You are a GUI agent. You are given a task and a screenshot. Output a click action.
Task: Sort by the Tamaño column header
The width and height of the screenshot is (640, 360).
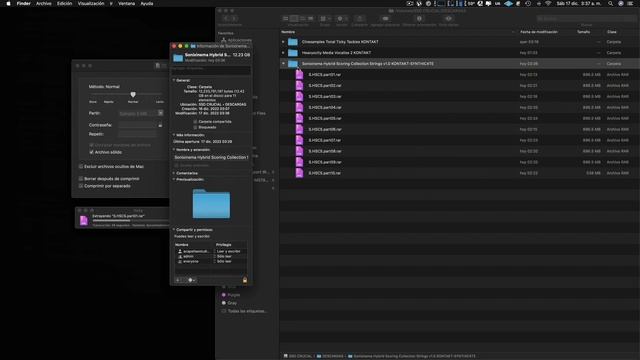584,32
